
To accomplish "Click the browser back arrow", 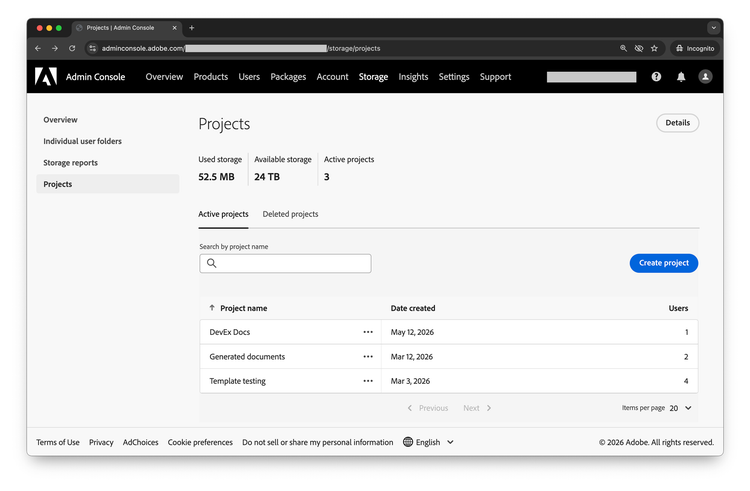I will coord(38,48).
